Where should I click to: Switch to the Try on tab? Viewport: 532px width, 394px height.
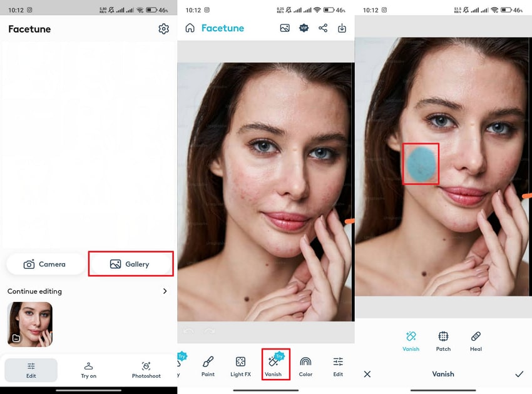(88, 370)
